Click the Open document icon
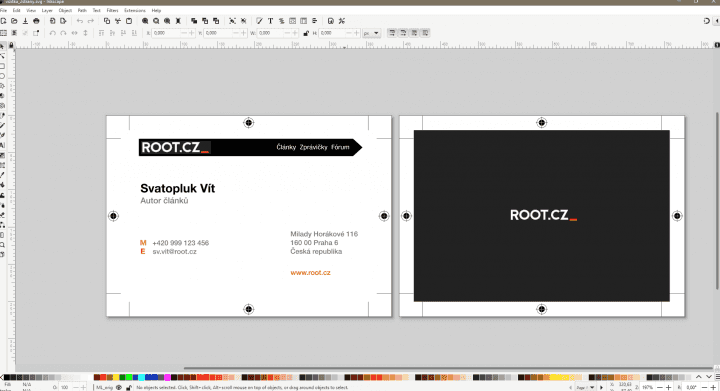 coord(14,21)
